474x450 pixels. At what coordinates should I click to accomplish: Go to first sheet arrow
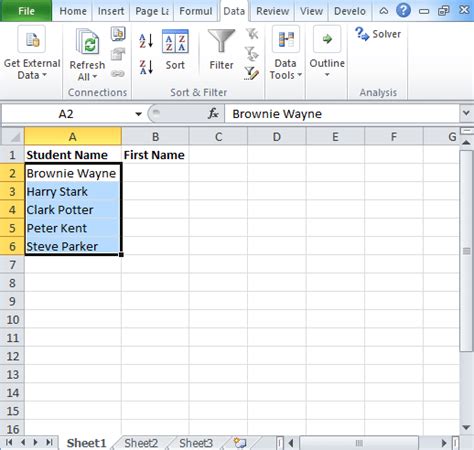click(9, 443)
